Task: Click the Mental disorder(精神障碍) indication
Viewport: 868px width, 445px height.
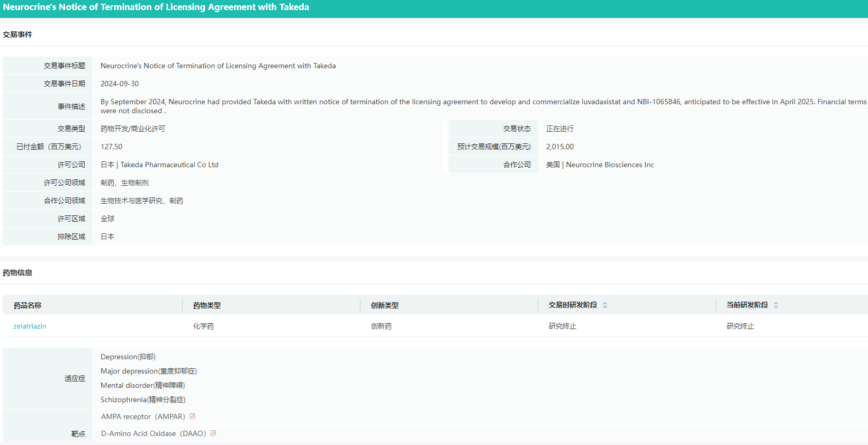Action: click(x=143, y=386)
